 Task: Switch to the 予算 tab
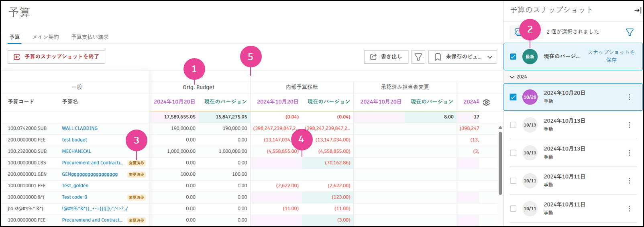coord(15,37)
